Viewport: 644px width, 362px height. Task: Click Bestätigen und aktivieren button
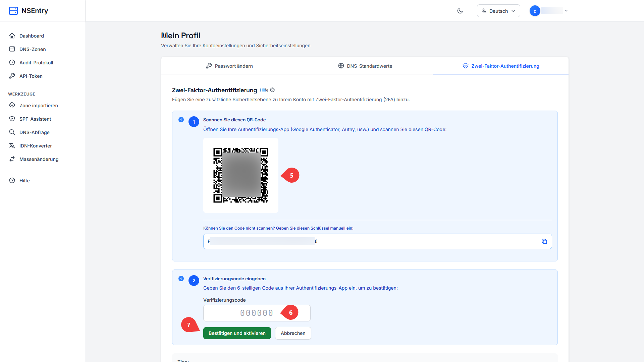[x=237, y=333]
